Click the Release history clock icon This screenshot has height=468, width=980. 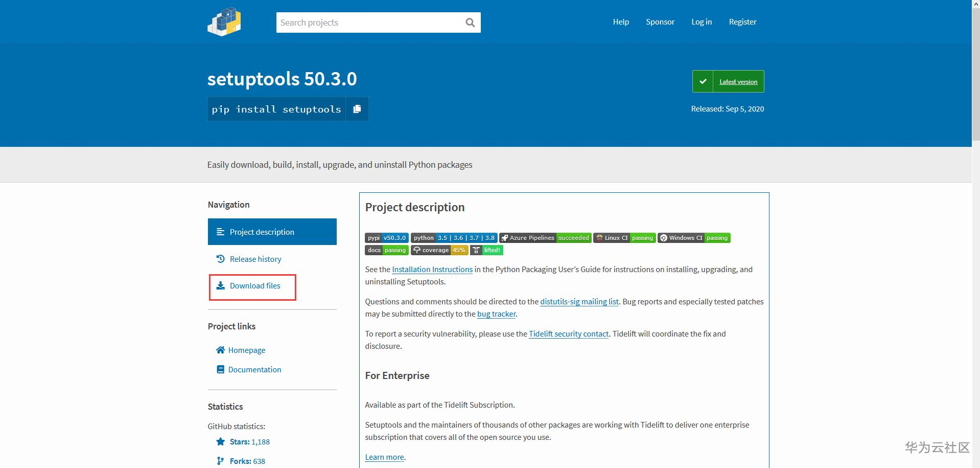coord(220,259)
